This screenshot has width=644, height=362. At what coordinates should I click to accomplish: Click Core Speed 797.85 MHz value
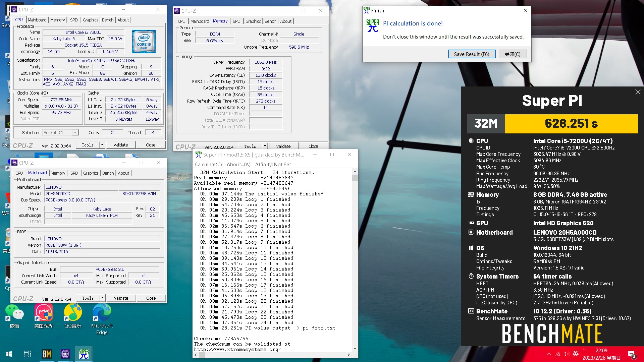[x=61, y=100]
